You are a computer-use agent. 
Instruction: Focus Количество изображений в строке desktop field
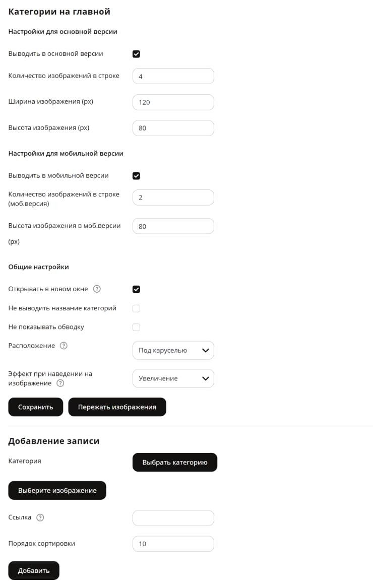(173, 76)
